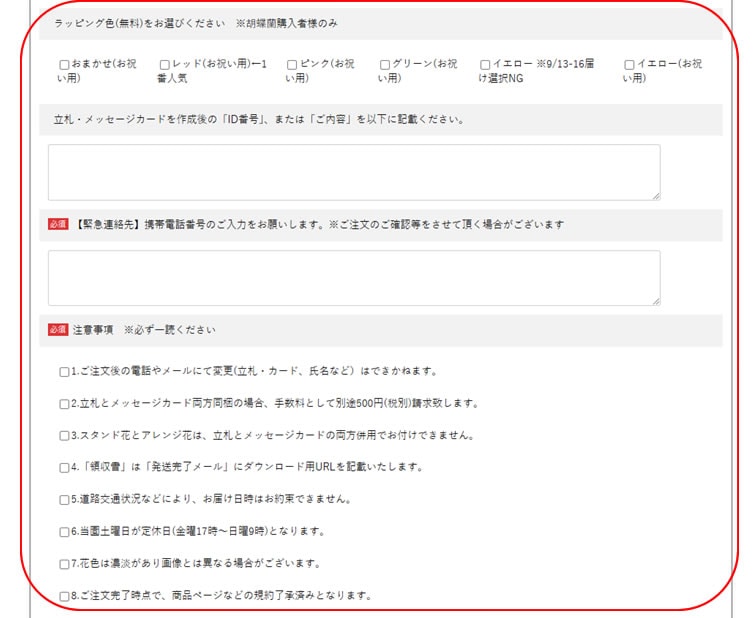
Task: Click resize handle of 緊急連絡先 text area
Action: tap(655, 300)
